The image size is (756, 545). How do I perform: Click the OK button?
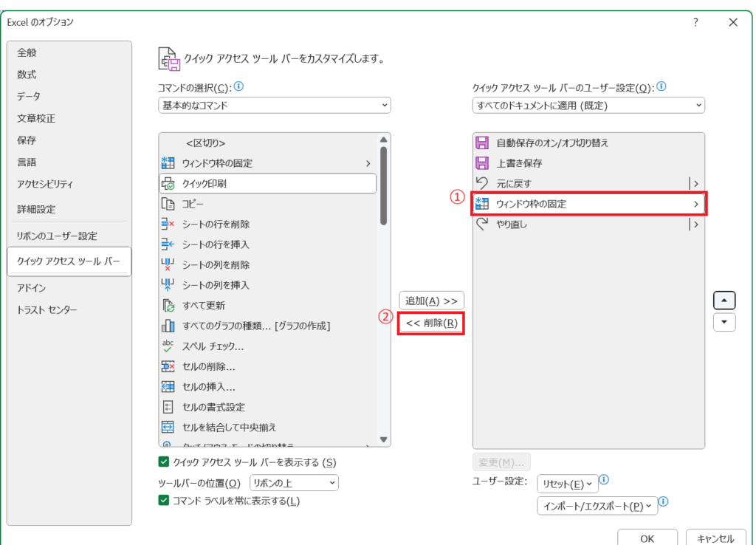coord(647,538)
